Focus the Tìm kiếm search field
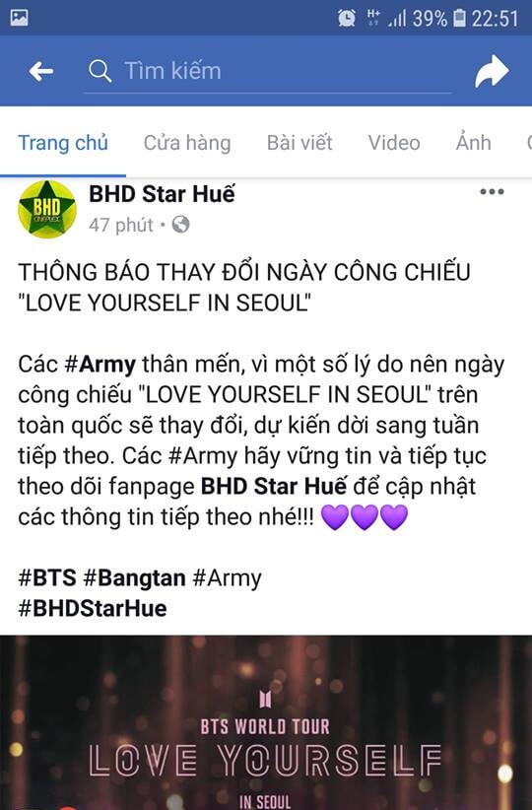Viewport: 532px width, 810px height. (268, 71)
